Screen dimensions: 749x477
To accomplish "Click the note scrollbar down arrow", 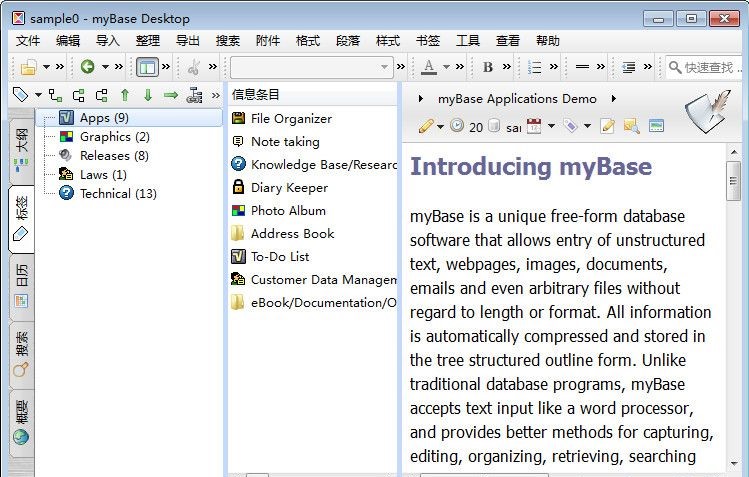I will click(x=733, y=463).
